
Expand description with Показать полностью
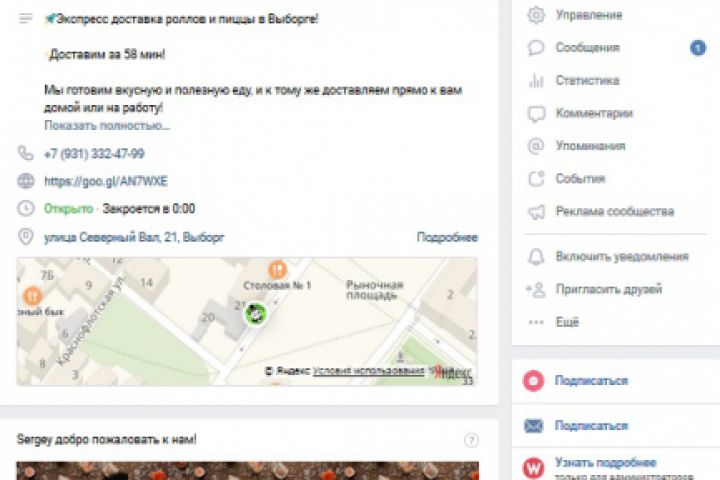click(107, 125)
